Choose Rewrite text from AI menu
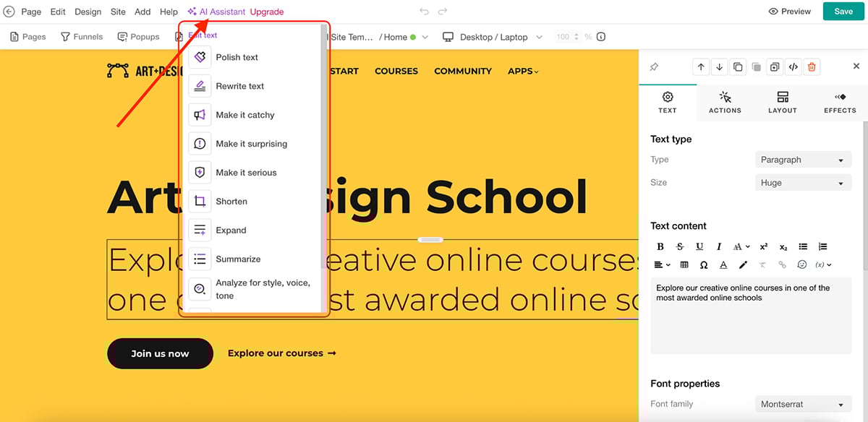 (239, 85)
